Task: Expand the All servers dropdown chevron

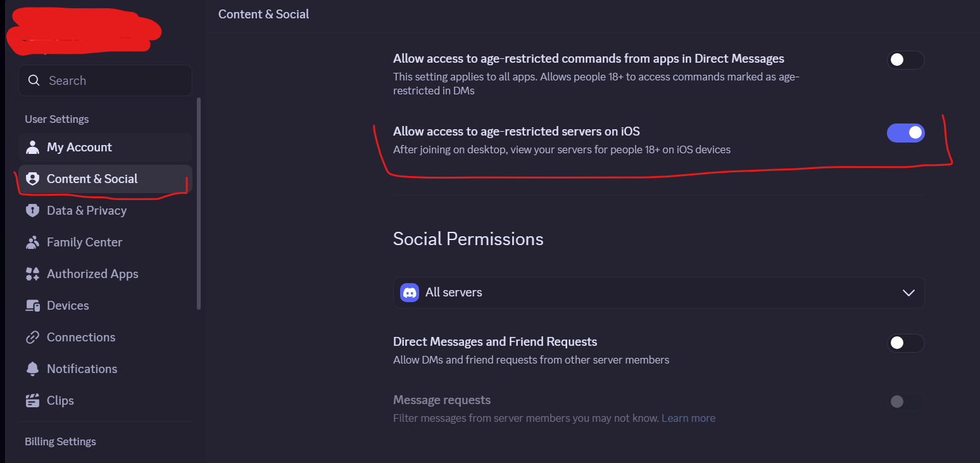Action: coord(908,293)
